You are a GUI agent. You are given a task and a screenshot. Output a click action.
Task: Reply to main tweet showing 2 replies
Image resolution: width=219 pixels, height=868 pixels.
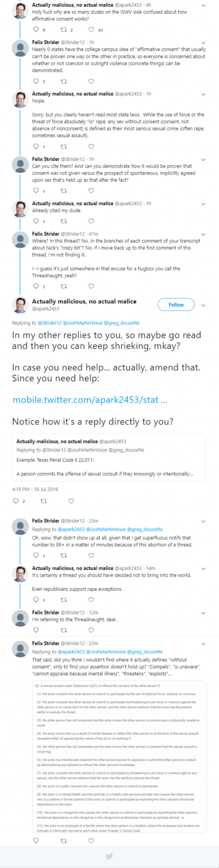point(16,501)
